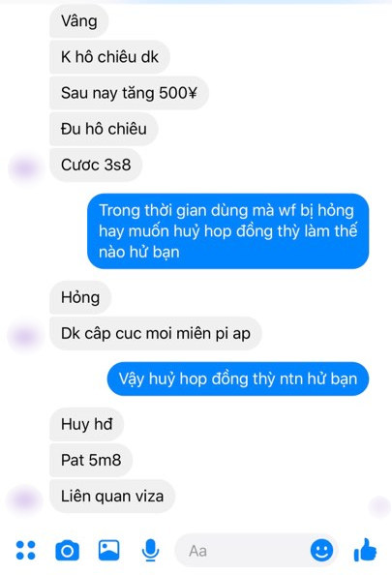Screen dimensions: 392x575
Task: Open the photo gallery icon
Action: click(109, 550)
